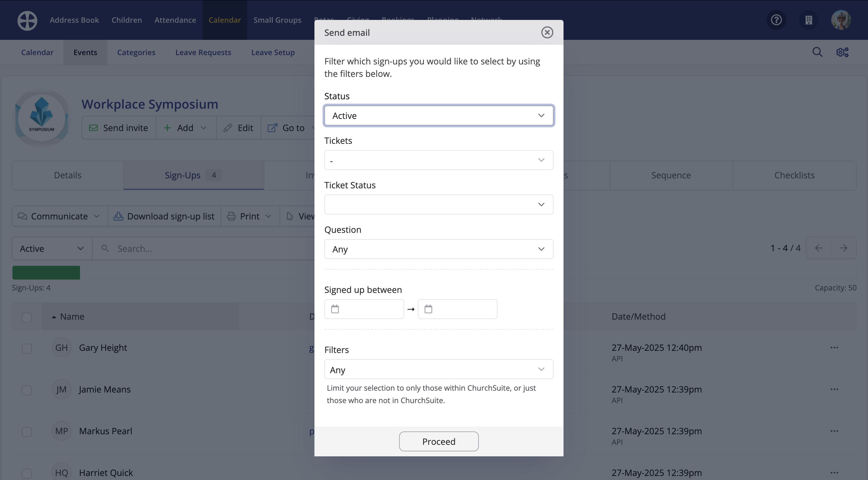Sort by the Name column header
Image resolution: width=868 pixels, height=480 pixels.
point(140,317)
